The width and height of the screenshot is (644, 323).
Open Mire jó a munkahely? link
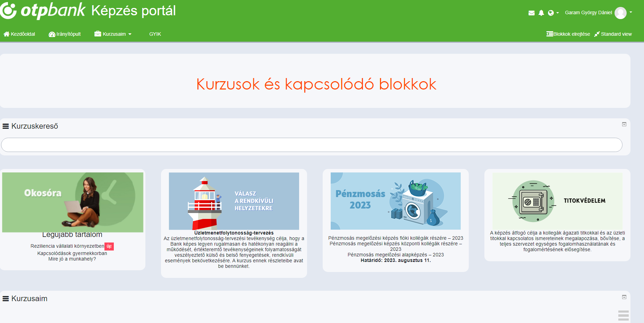point(72,259)
